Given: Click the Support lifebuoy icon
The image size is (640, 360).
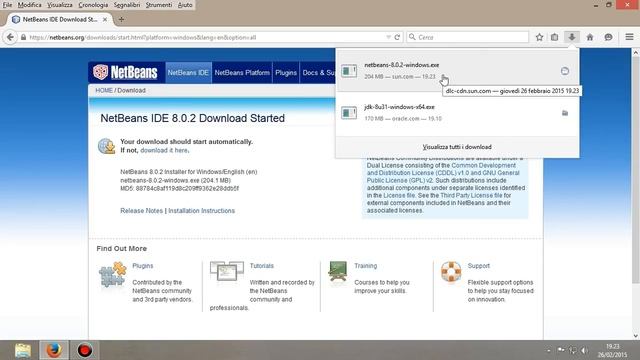Looking at the screenshot, I should point(451,271).
